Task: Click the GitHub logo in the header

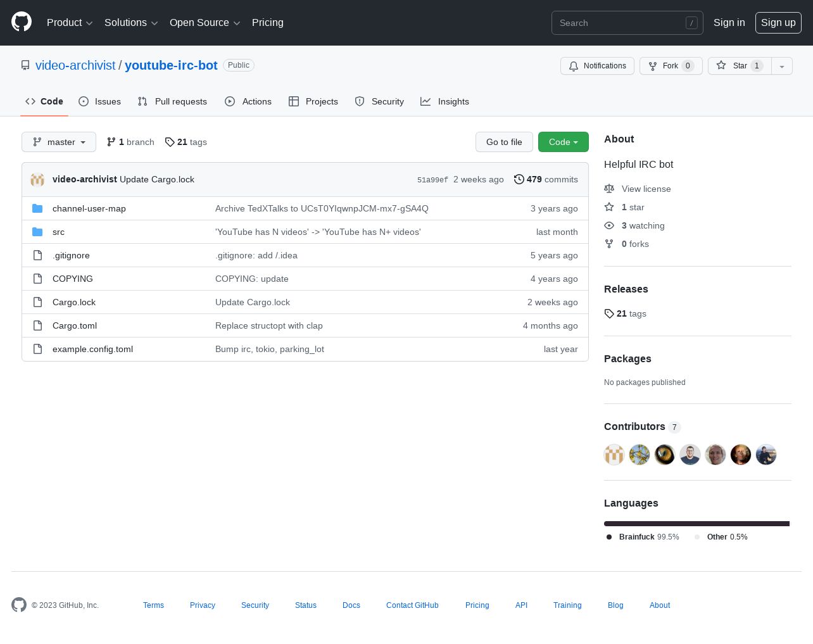Action: 22,22
